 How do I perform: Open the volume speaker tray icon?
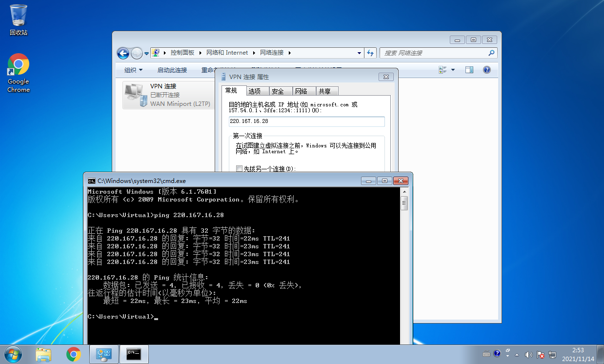coord(529,355)
